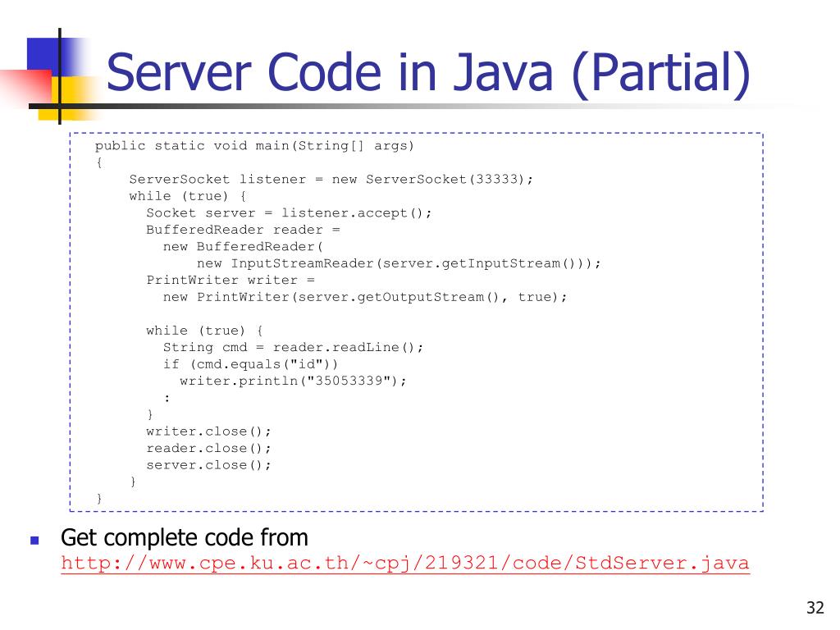This screenshot has height=630, width=840.
Task: Click the line 'BufferedReader reader ='
Action: tap(243, 230)
